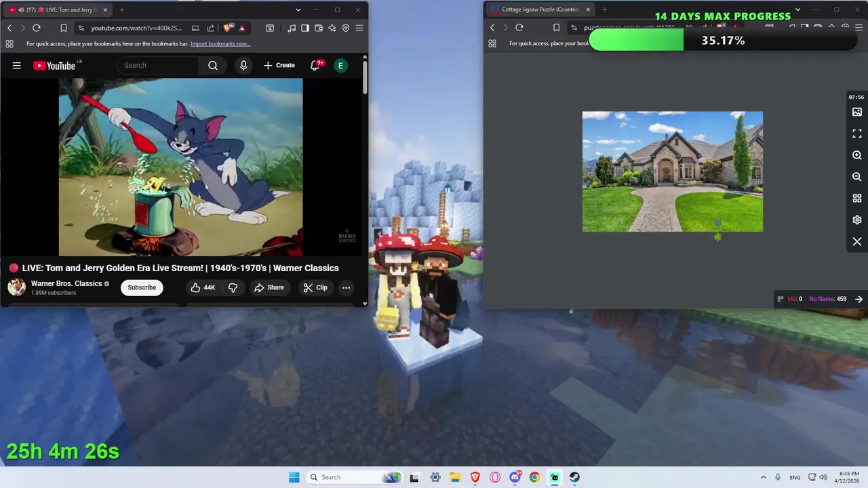Open the Brave Wallet icon in YouTube window
Image resolution: width=868 pixels, height=488 pixels.
tap(319, 28)
